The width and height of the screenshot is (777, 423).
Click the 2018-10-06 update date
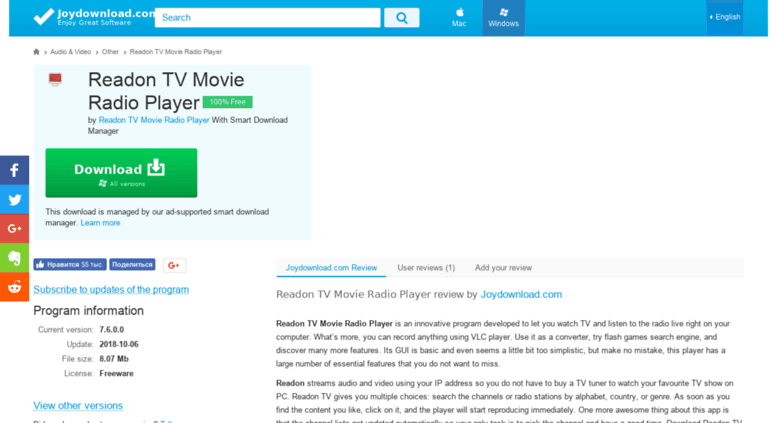(x=119, y=344)
